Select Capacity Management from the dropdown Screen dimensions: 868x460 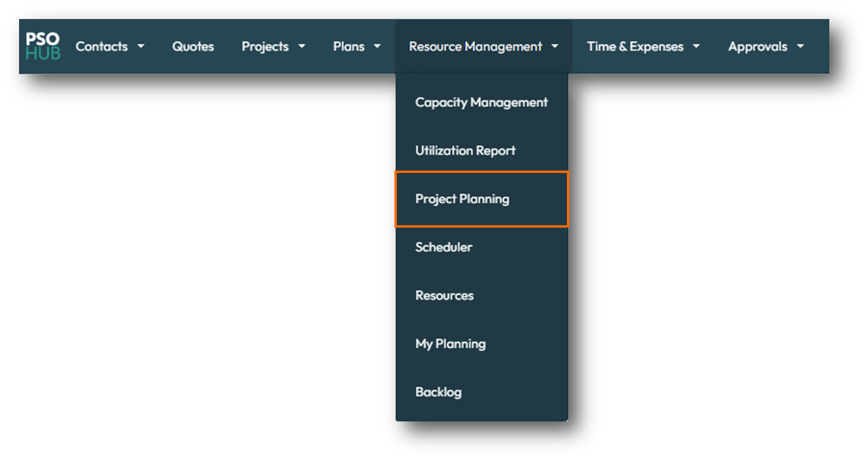click(481, 102)
